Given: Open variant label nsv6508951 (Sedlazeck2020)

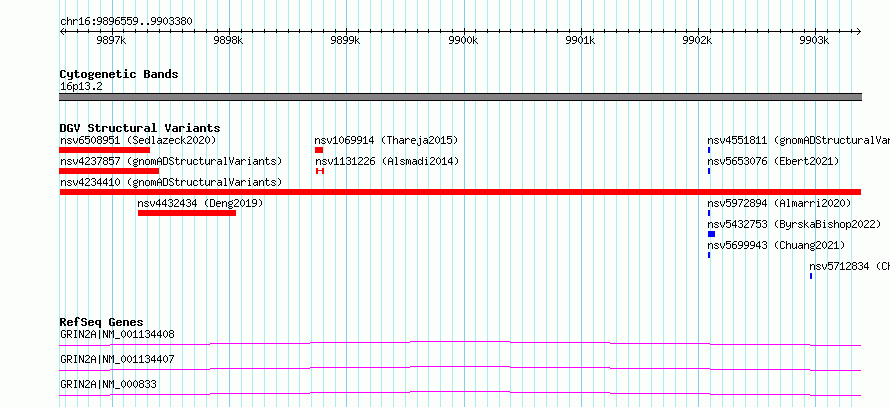Looking at the screenshot, I should pyautogui.click(x=138, y=140).
